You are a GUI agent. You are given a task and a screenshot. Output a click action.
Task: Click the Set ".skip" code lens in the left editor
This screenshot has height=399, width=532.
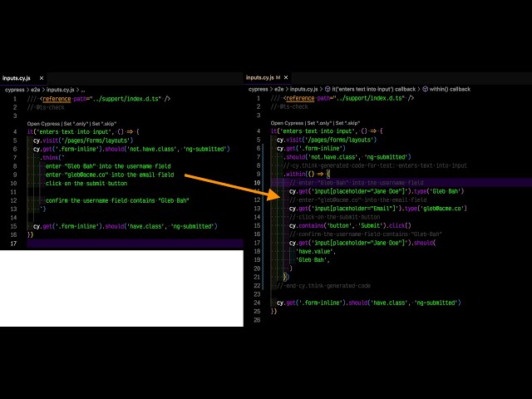(x=104, y=124)
